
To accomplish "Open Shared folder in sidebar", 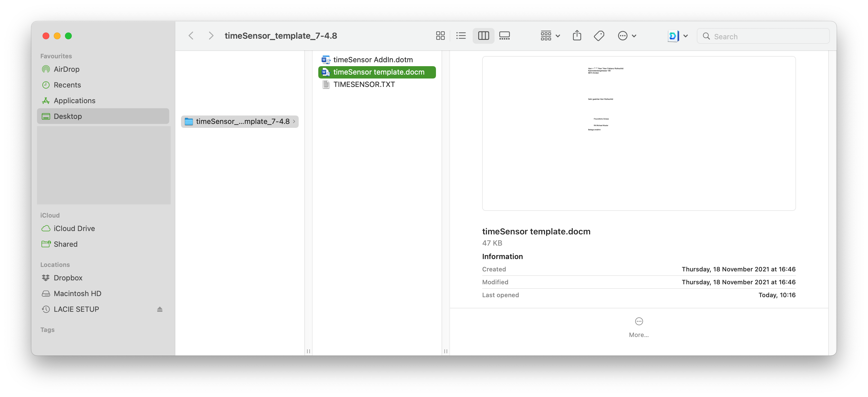I will tap(103, 244).
